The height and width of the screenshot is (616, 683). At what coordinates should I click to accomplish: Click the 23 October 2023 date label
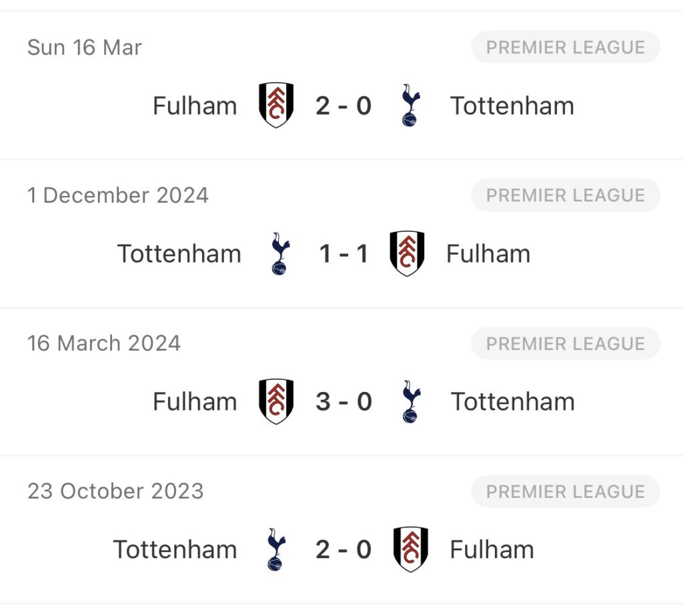[115, 491]
